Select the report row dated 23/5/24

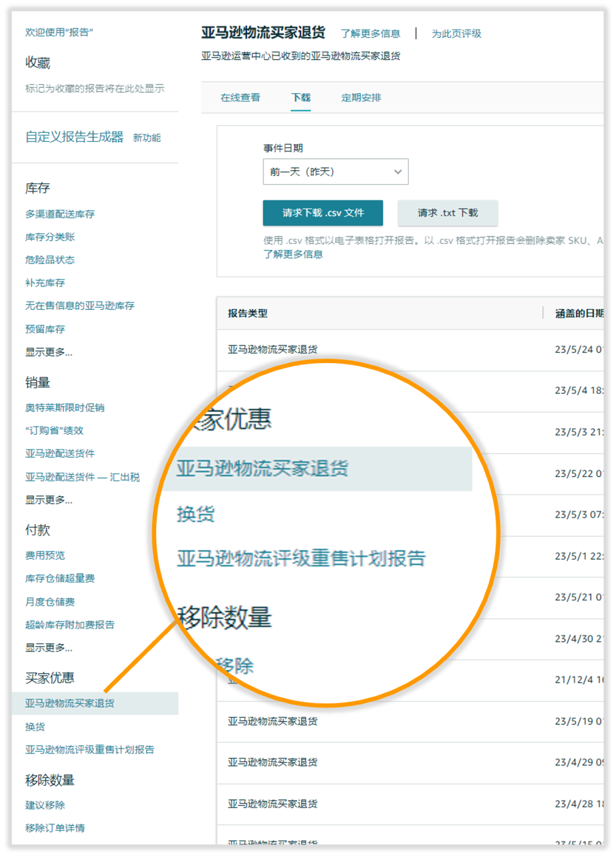[410, 350]
